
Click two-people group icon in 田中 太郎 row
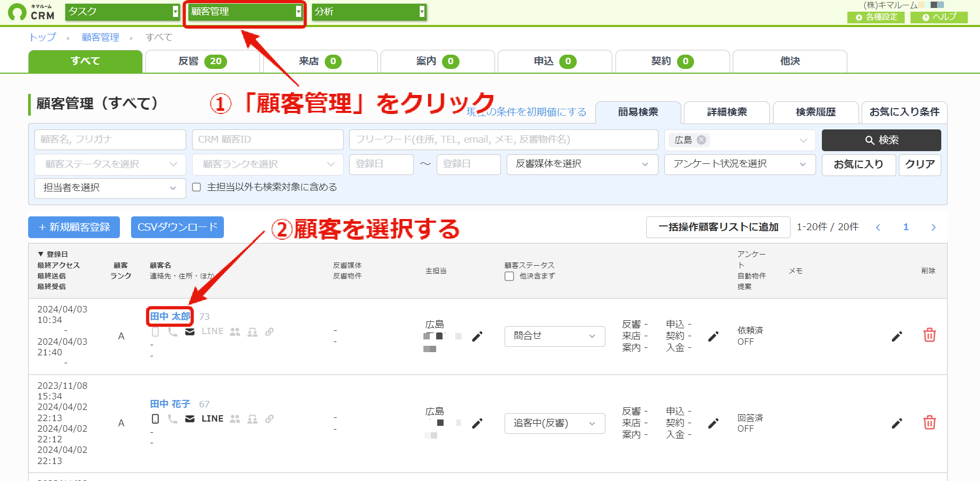[235, 332]
